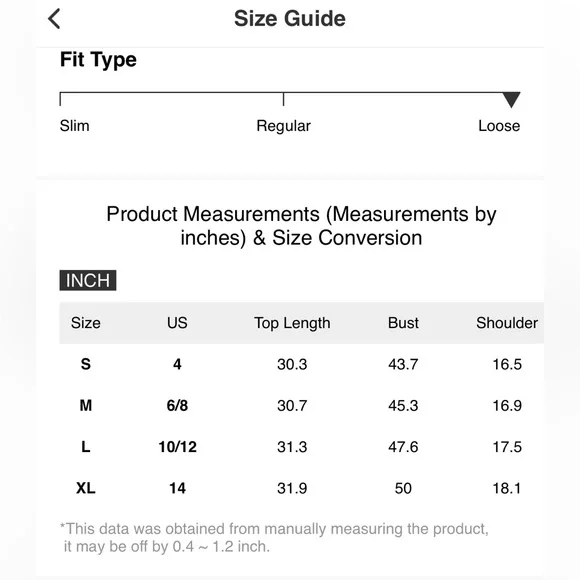
Task: Select the Loose fit label
Action: pyautogui.click(x=499, y=126)
